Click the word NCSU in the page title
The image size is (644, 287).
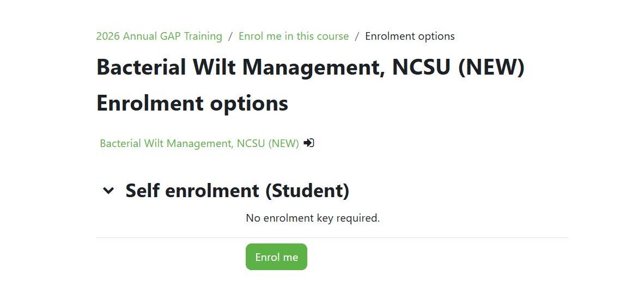click(x=421, y=68)
